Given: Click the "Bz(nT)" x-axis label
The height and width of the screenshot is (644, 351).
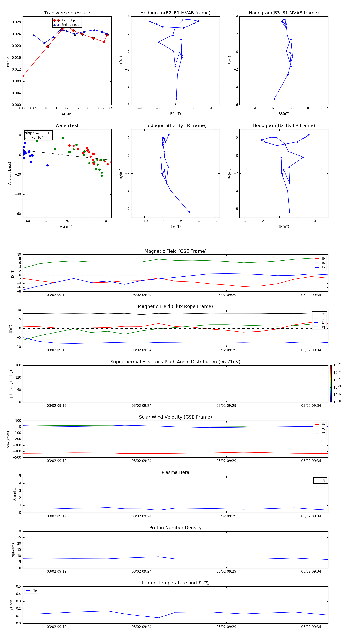Looking at the screenshot, I should pos(175,227).
